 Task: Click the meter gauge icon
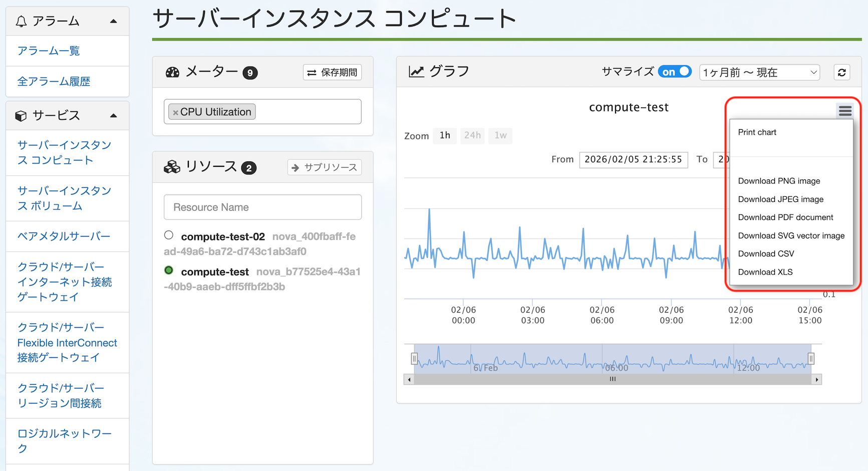172,72
